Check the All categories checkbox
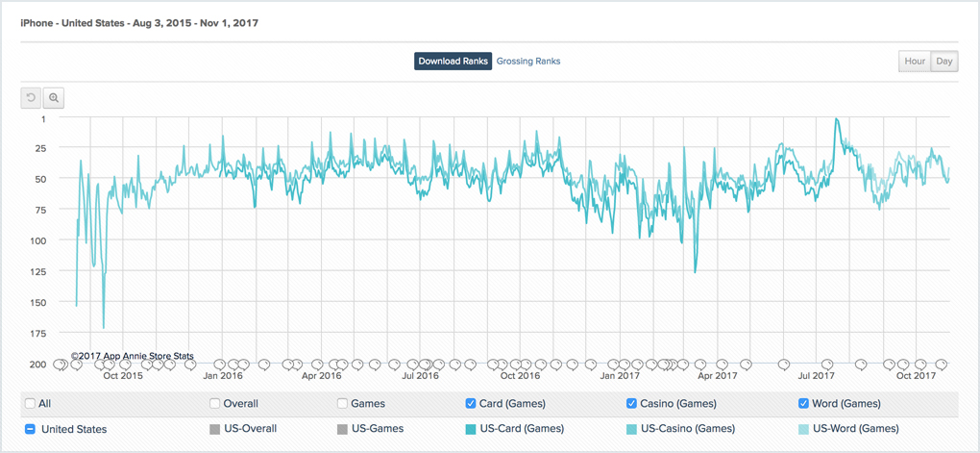Image resolution: width=980 pixels, height=453 pixels. pos(31,404)
